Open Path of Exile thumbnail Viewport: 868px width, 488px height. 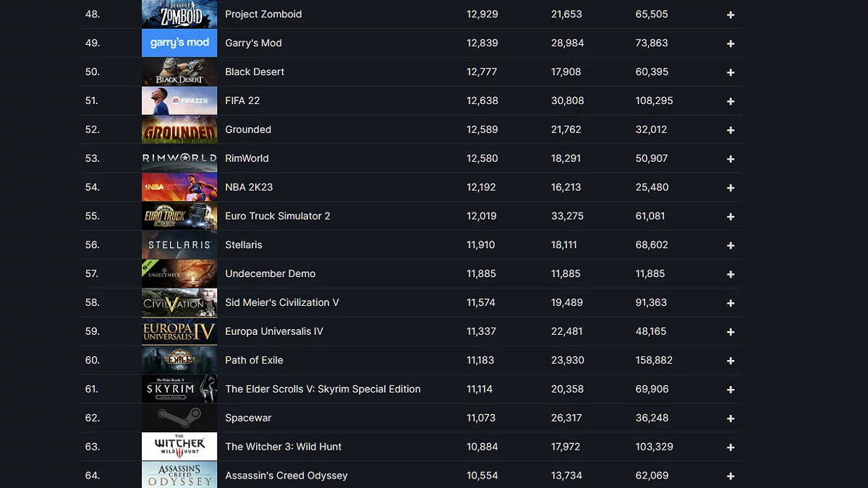click(x=179, y=361)
